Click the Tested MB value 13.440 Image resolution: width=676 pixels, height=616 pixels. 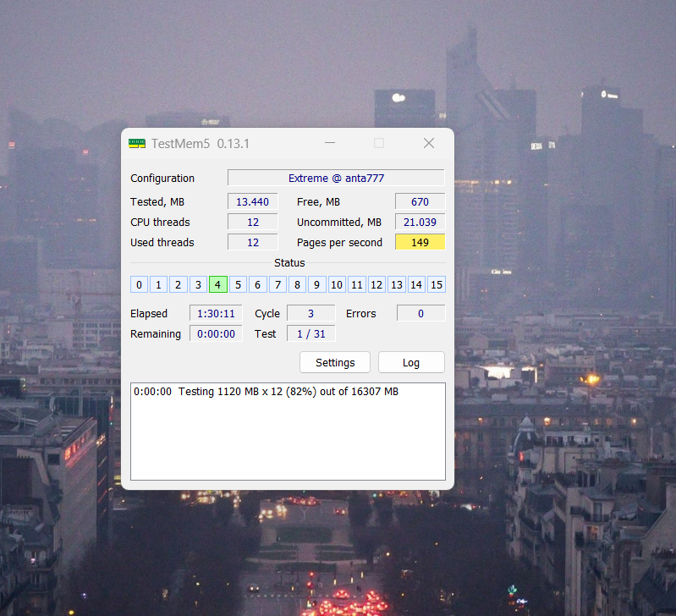pos(253,201)
